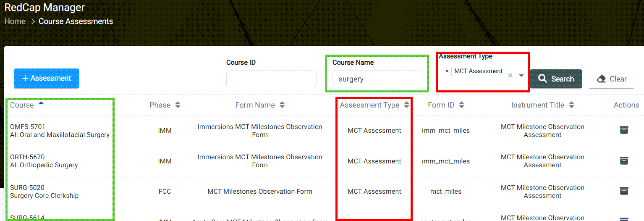Click the Clear filters button
Viewport: 644px width, 221px height.
coord(612,79)
